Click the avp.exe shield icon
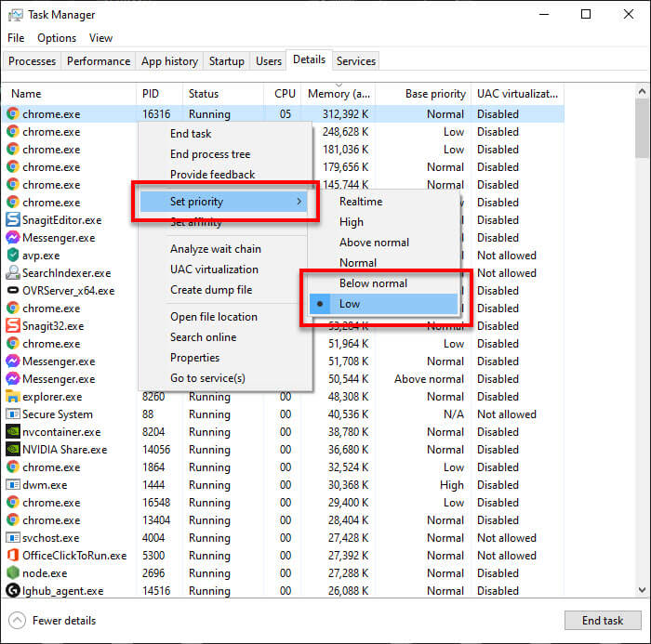Image resolution: width=651 pixels, height=644 pixels. point(13,255)
